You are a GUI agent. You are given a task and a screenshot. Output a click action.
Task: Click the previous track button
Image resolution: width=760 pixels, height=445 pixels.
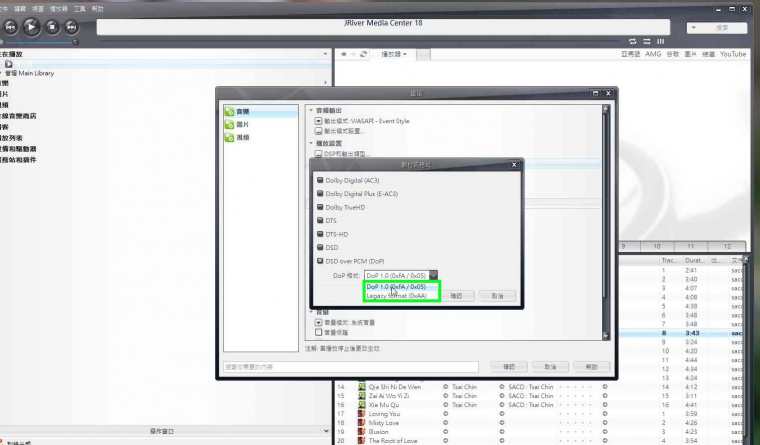pyautogui.click(x=10, y=27)
